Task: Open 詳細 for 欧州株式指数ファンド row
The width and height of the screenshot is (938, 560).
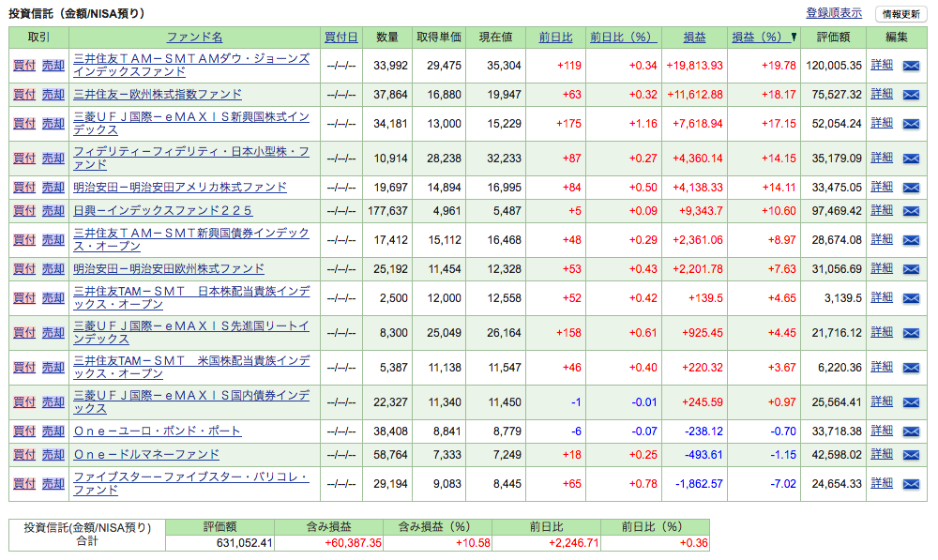Action: click(882, 94)
